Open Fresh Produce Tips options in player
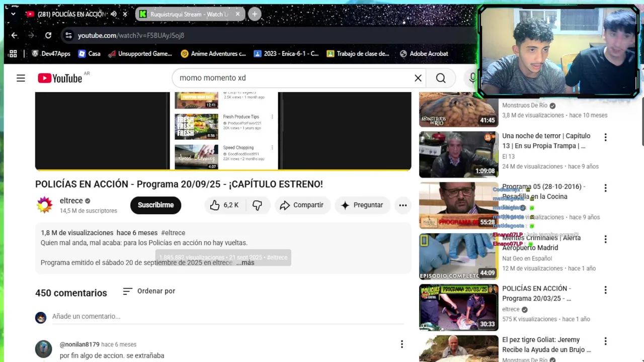The width and height of the screenshot is (644, 362). [272, 117]
